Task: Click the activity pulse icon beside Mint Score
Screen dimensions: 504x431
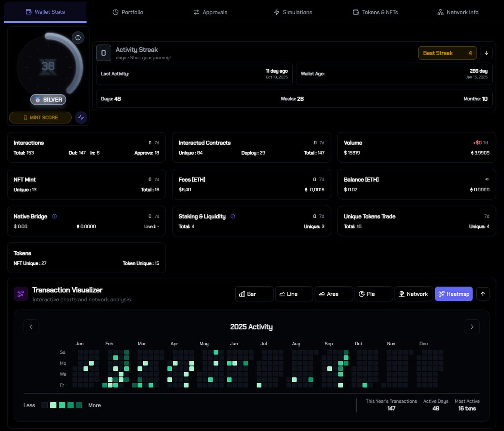Action: tap(81, 118)
